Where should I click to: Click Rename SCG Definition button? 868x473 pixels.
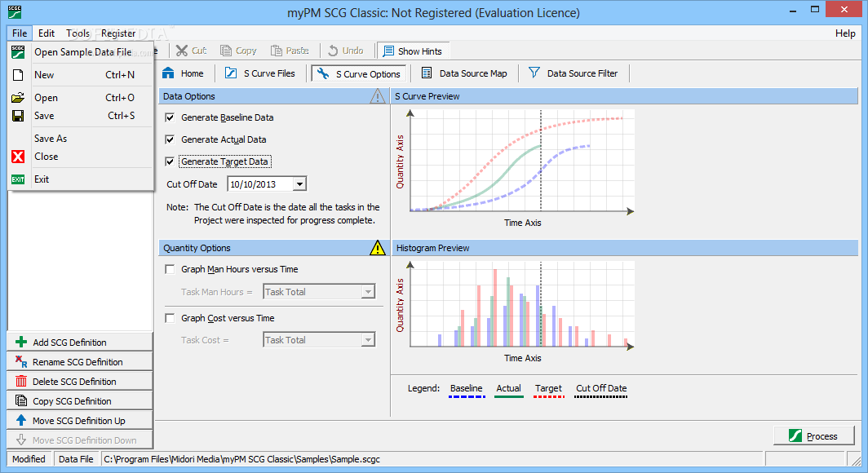(x=80, y=362)
